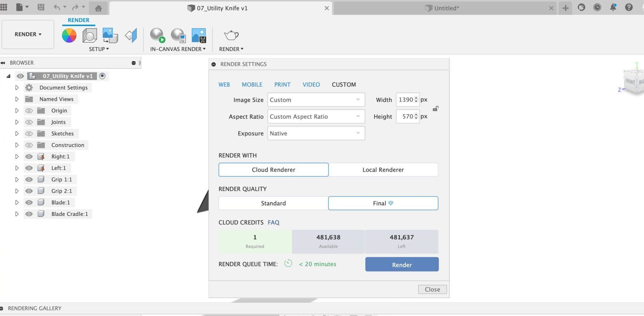The image size is (644, 316).
Task: Hide the Right:1 component
Action: coord(29,157)
